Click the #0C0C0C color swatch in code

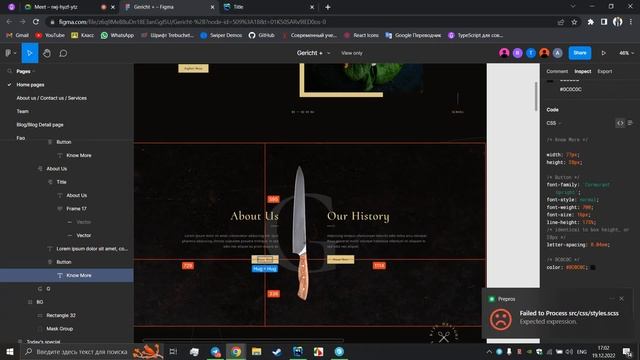click(x=593, y=268)
